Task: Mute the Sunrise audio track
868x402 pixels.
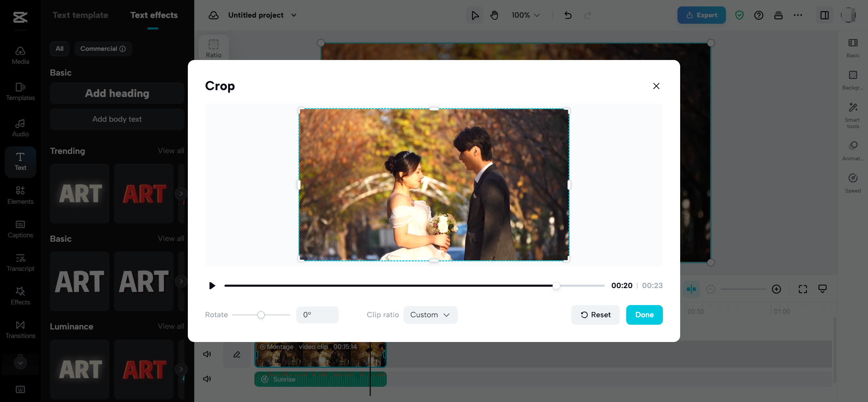Action: [206, 379]
